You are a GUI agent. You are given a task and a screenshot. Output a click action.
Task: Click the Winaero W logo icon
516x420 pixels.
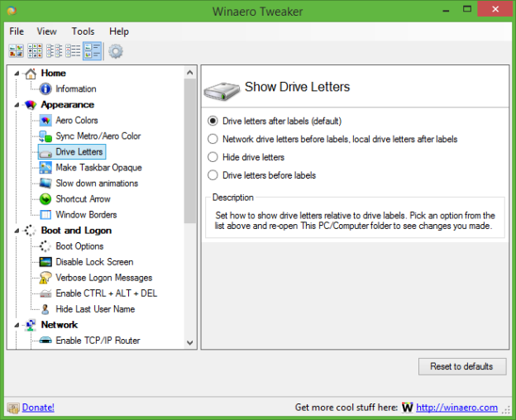point(407,408)
